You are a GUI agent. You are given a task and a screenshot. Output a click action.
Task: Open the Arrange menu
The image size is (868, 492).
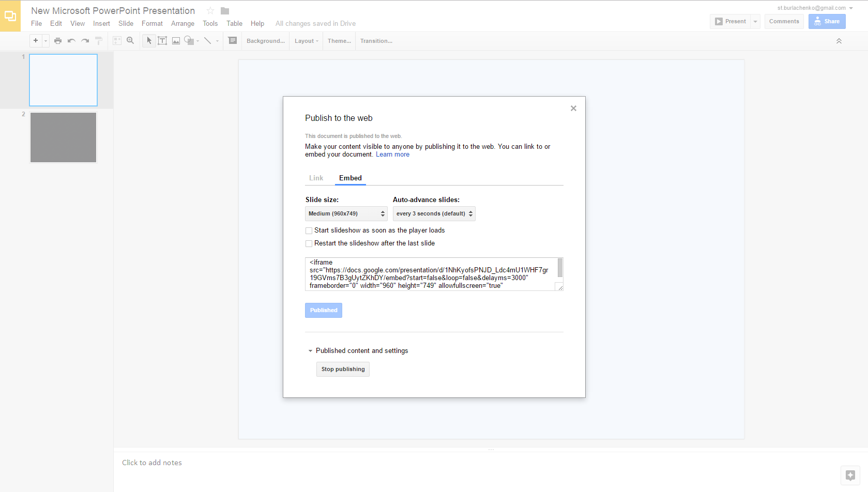[182, 23]
